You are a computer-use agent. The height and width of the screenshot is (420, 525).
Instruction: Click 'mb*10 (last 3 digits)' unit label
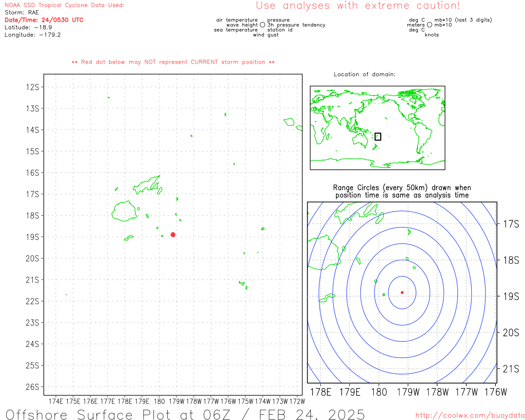[463, 20]
